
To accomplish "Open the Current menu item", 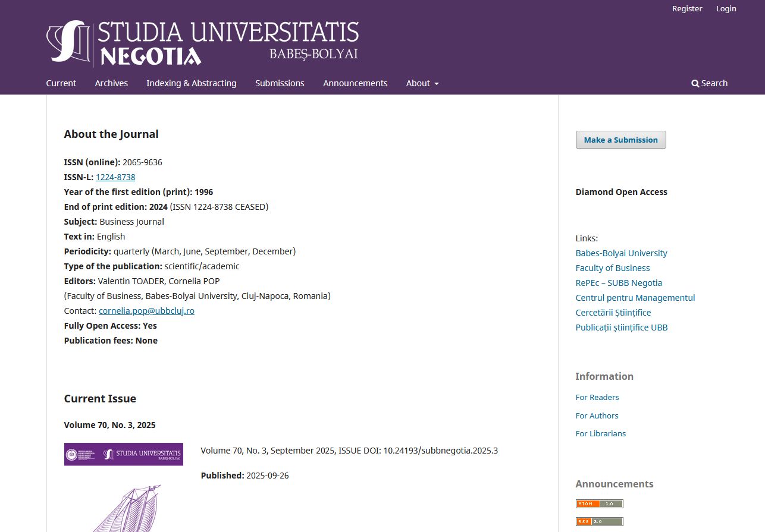I will (61, 83).
